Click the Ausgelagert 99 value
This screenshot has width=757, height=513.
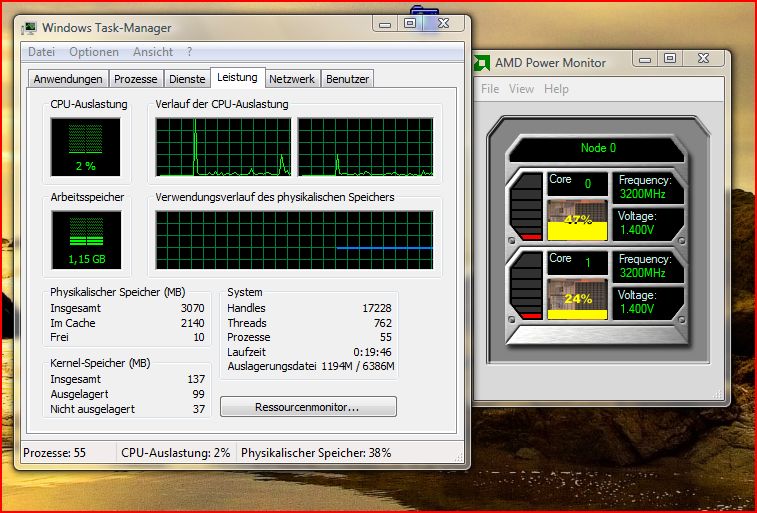coord(198,394)
